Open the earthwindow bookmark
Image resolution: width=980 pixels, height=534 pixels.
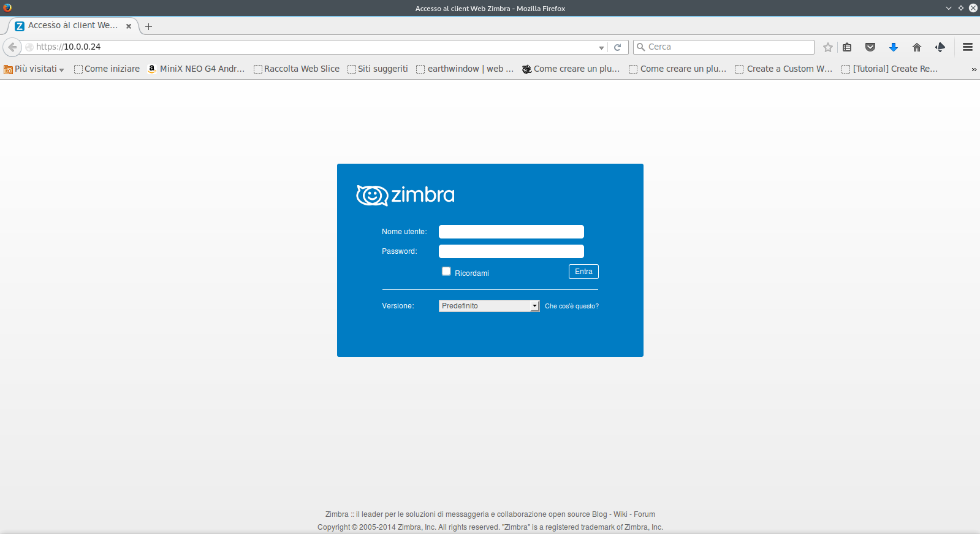click(465, 69)
